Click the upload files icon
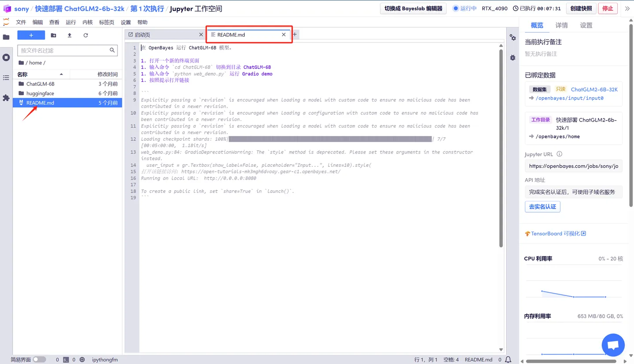 click(70, 35)
